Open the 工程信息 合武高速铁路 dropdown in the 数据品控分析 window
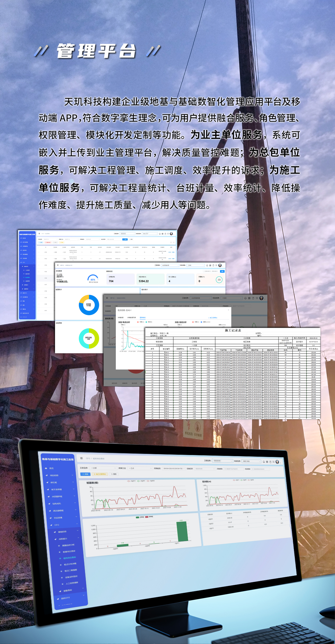The width and height of the screenshot is (335, 644). (170, 265)
